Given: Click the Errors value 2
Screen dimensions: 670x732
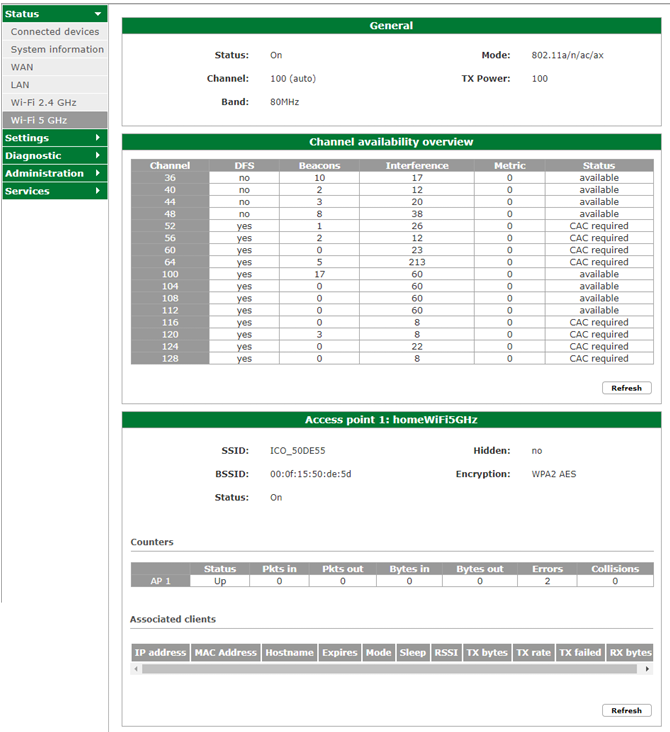Looking at the screenshot, I should [547, 581].
